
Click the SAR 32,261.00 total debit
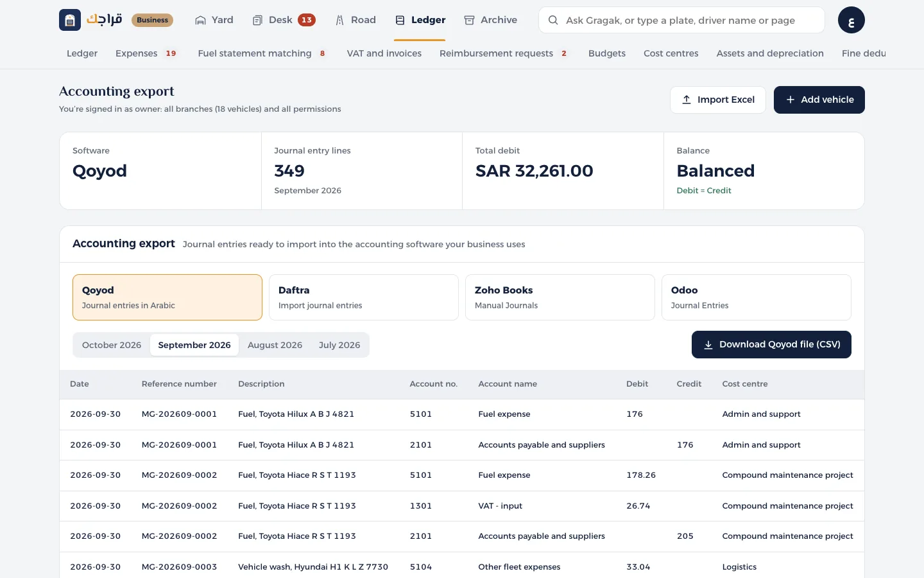point(534,171)
